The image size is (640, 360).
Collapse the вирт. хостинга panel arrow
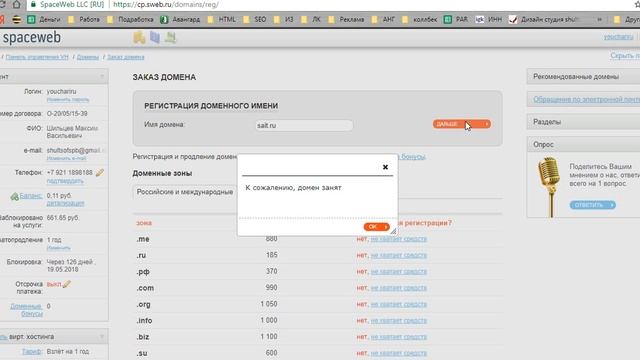click(x=102, y=337)
